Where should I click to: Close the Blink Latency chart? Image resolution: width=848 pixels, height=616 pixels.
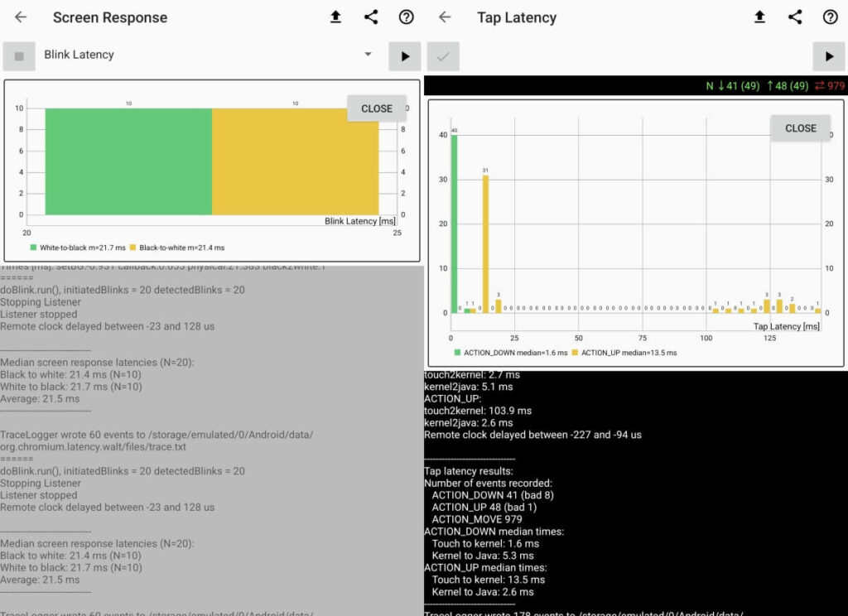click(x=377, y=108)
